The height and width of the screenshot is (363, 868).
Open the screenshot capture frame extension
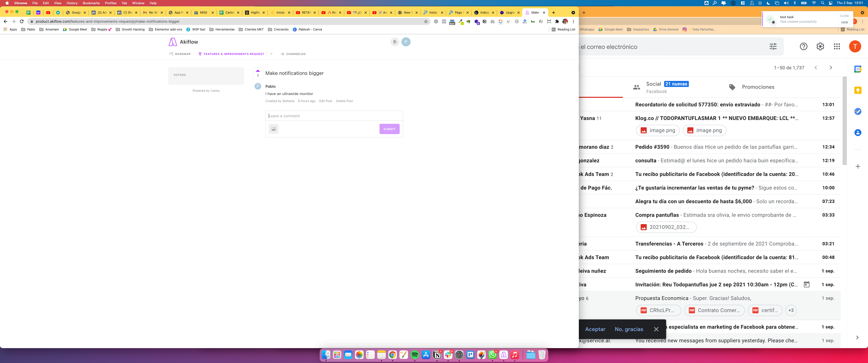coord(549,21)
